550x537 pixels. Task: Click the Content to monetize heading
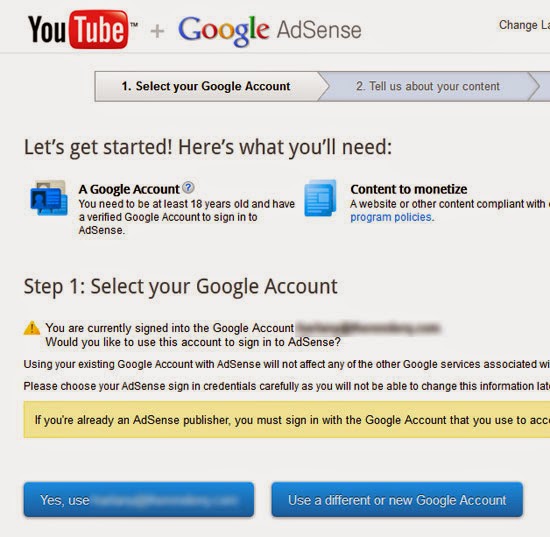tap(409, 189)
